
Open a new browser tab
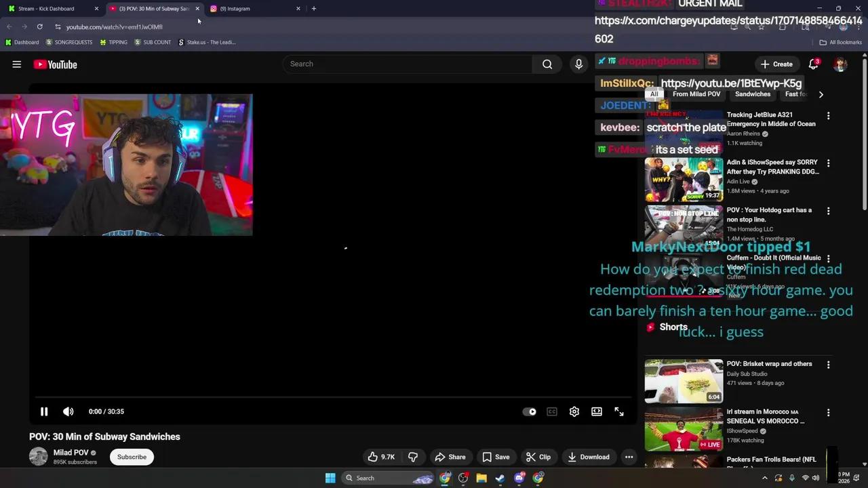click(313, 9)
